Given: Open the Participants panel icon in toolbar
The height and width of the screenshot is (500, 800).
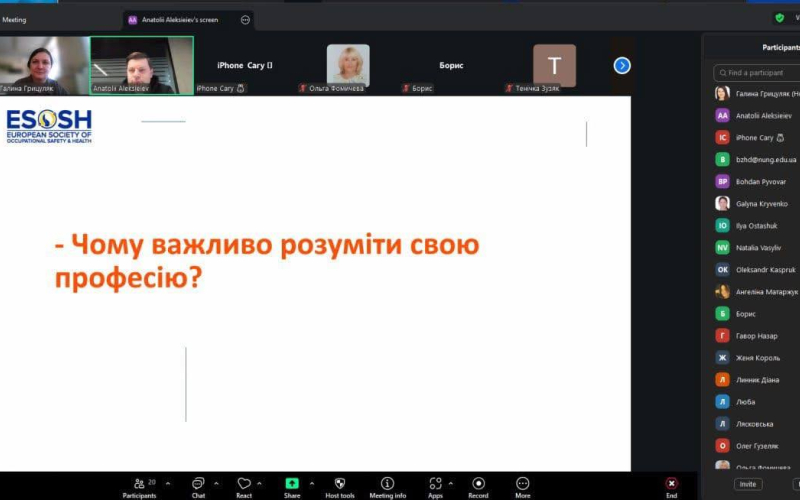Looking at the screenshot, I should coord(139,483).
